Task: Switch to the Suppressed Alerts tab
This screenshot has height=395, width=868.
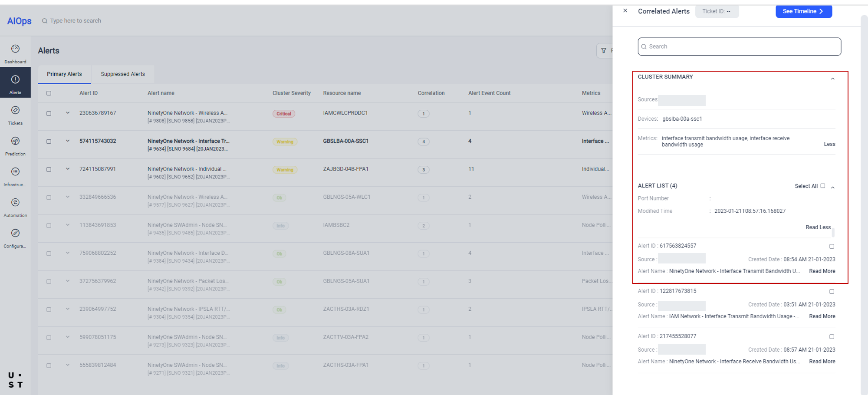Action: (x=123, y=74)
